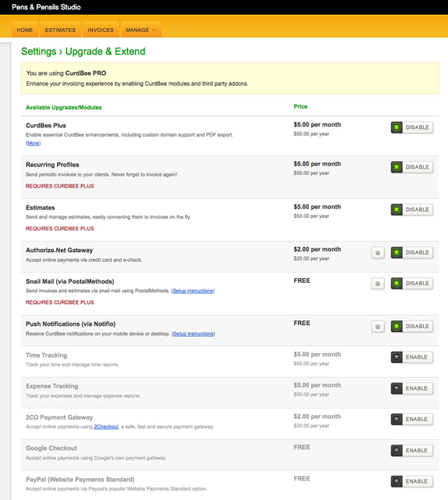Viewport: 448px width, 500px height.
Task: Open the Estimates tab
Action: [60, 30]
